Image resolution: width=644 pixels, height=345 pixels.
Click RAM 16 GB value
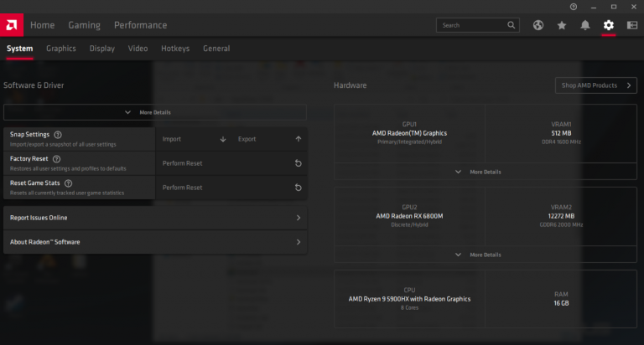(x=561, y=303)
